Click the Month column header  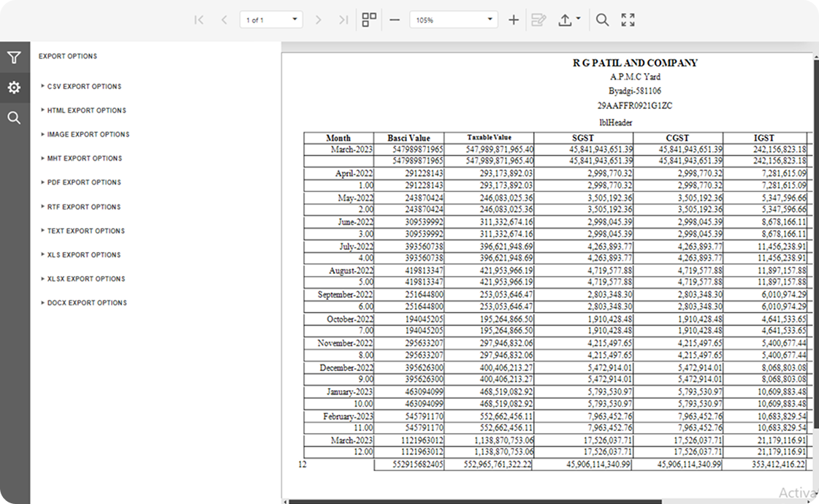[338, 138]
